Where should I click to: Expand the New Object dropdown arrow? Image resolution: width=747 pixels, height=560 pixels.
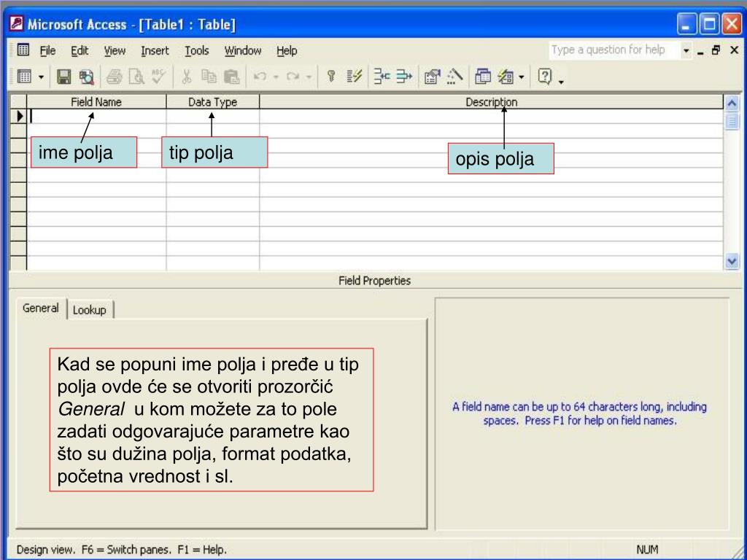pos(521,77)
